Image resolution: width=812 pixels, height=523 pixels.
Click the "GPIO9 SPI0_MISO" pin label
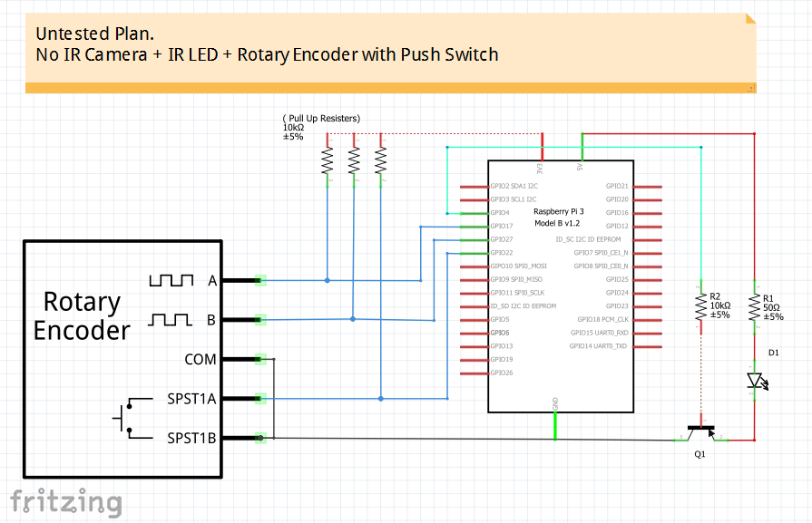tap(516, 279)
